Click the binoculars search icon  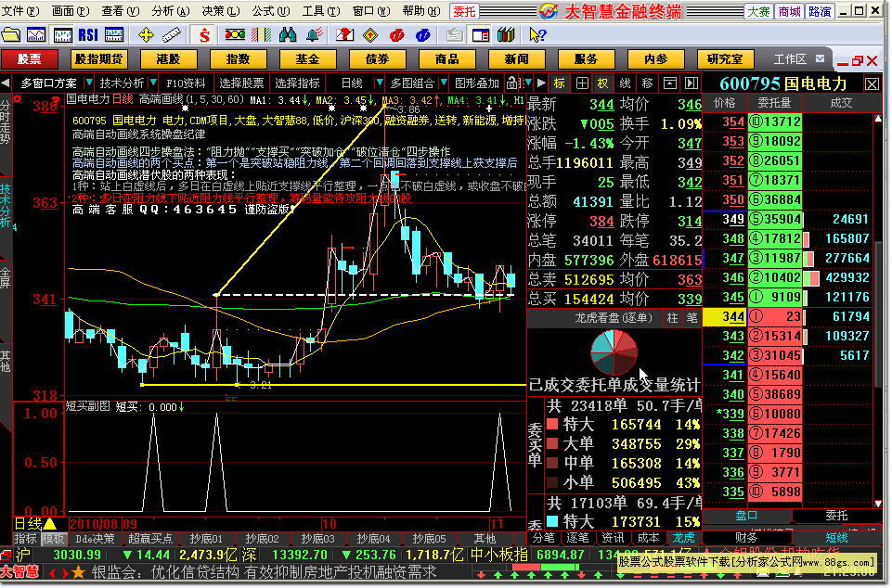tap(288, 35)
